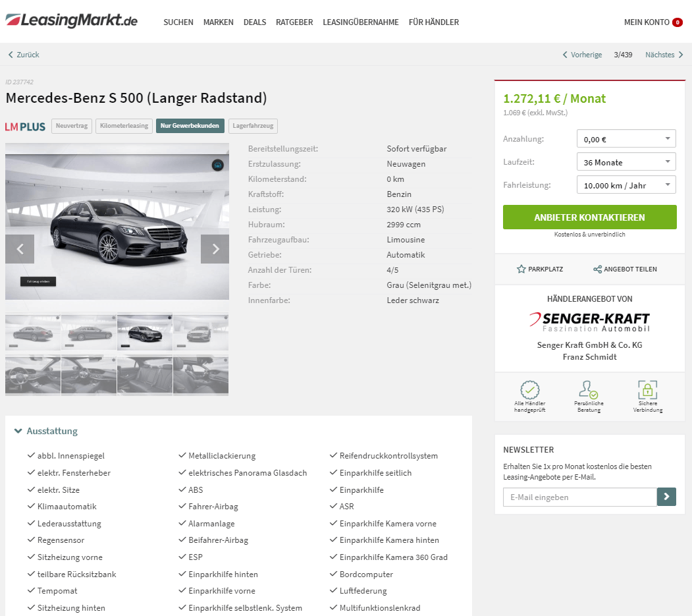Click the LeasingMarkt.de logo

(x=71, y=20)
